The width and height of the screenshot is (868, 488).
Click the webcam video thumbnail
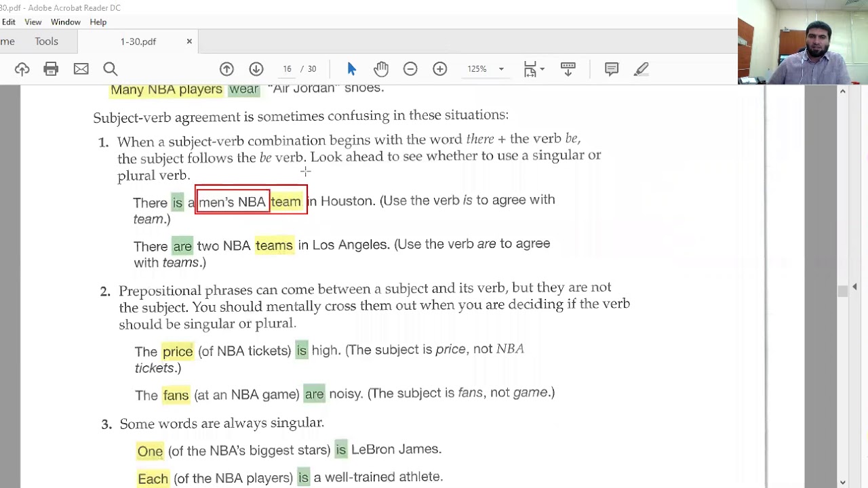803,42
